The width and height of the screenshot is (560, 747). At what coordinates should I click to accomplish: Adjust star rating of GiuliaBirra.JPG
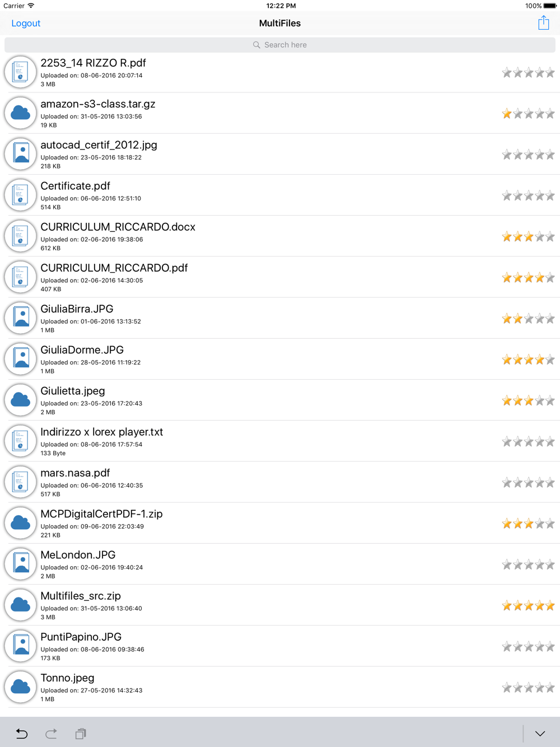tap(529, 319)
